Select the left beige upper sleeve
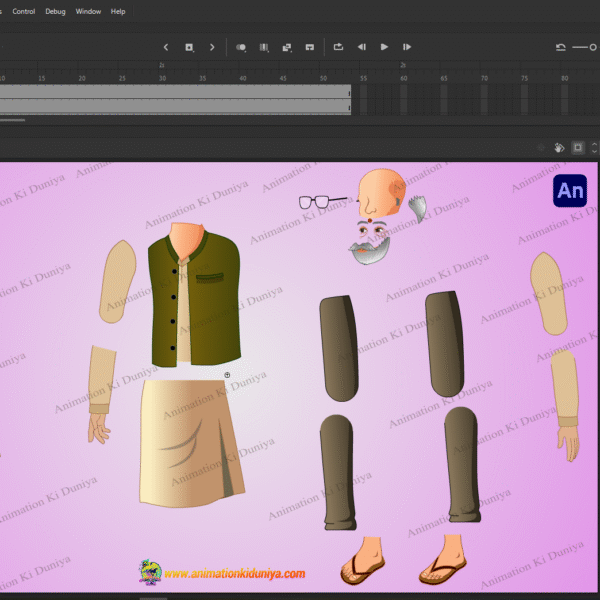 (x=117, y=282)
